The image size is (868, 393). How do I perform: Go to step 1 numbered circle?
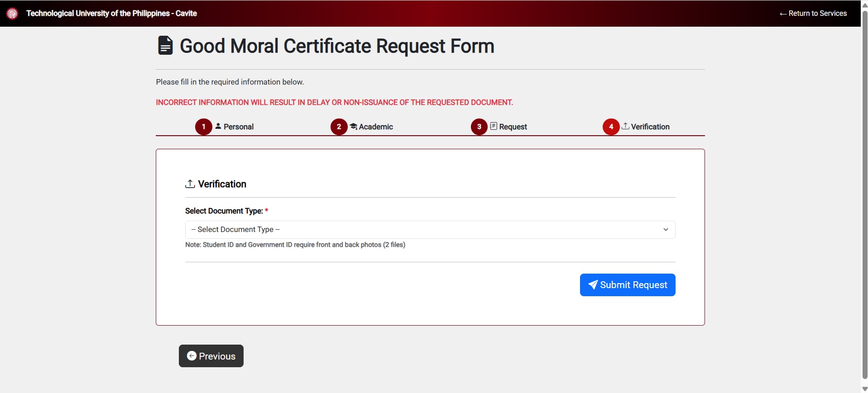coord(204,127)
